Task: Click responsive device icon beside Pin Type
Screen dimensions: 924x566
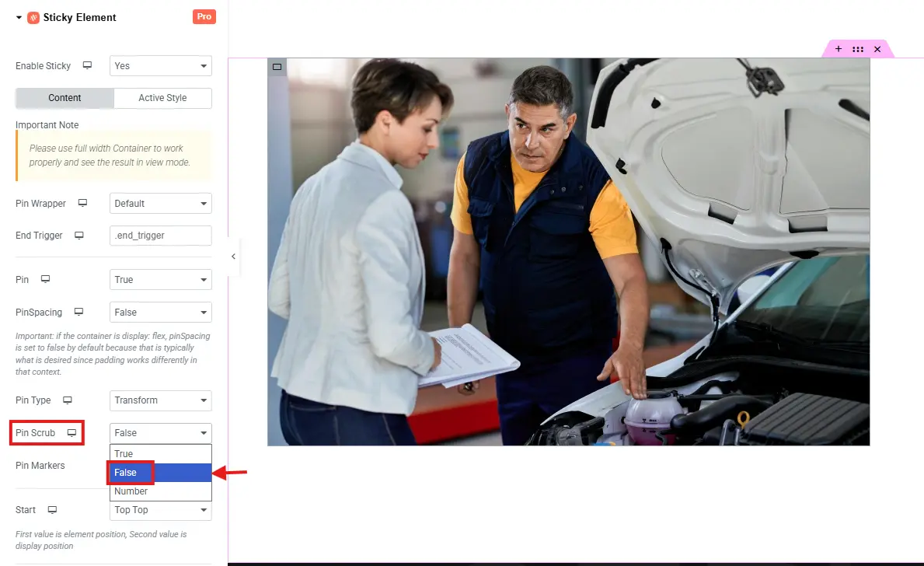Action: [68, 400]
